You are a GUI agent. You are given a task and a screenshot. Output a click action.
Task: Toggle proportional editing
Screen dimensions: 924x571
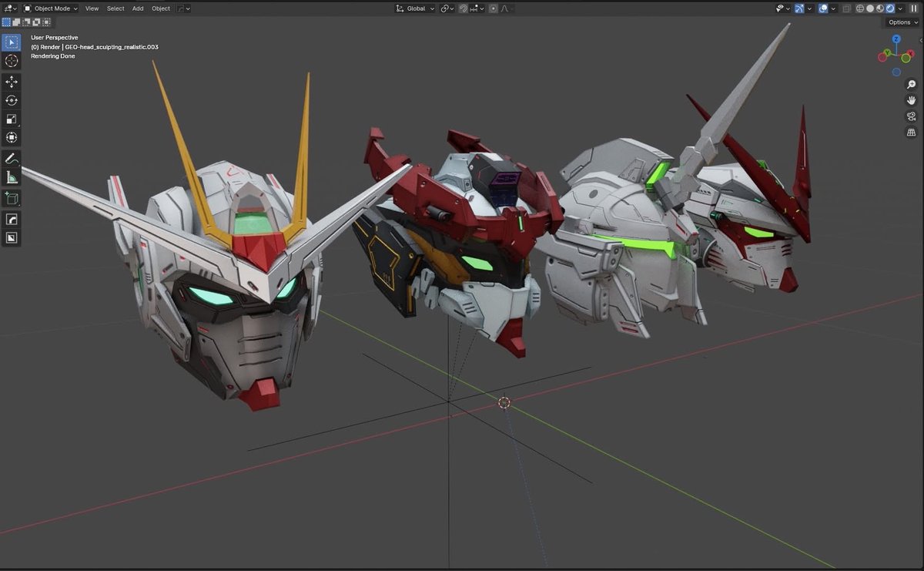493,8
